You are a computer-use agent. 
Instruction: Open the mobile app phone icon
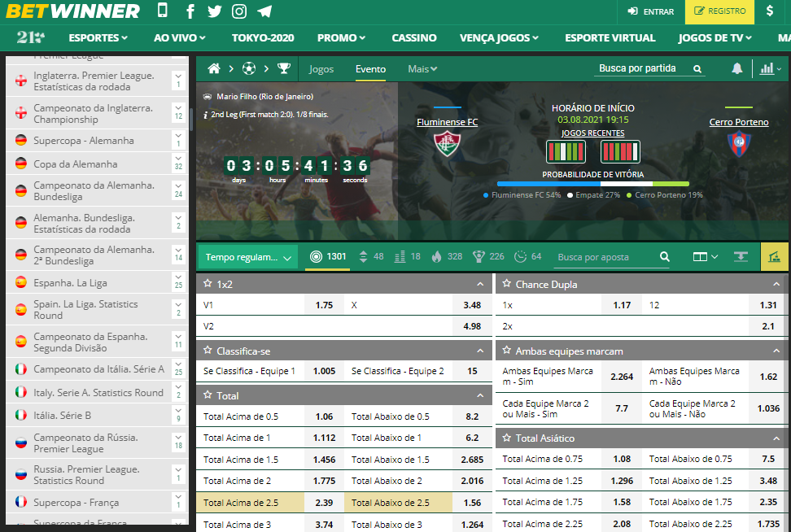tap(163, 11)
